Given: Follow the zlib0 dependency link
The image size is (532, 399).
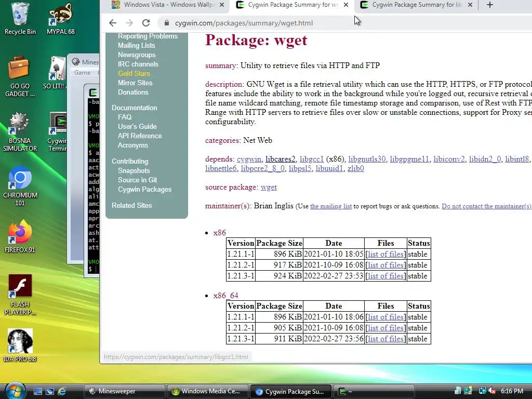Looking at the screenshot, I should 355,169.
